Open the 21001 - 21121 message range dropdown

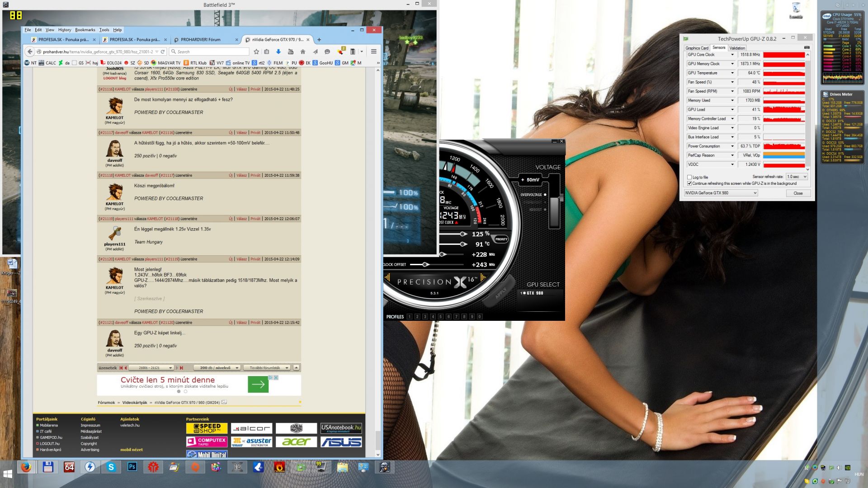pos(151,368)
